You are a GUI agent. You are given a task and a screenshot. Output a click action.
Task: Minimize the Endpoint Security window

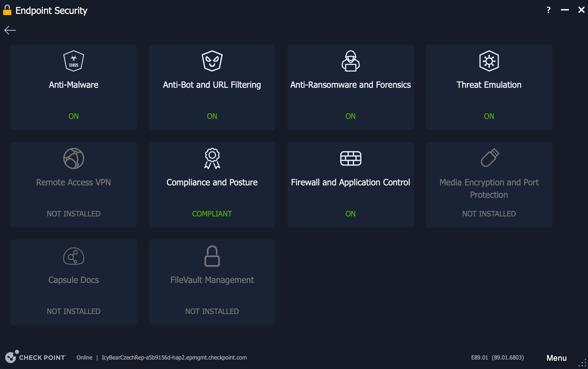(565, 10)
